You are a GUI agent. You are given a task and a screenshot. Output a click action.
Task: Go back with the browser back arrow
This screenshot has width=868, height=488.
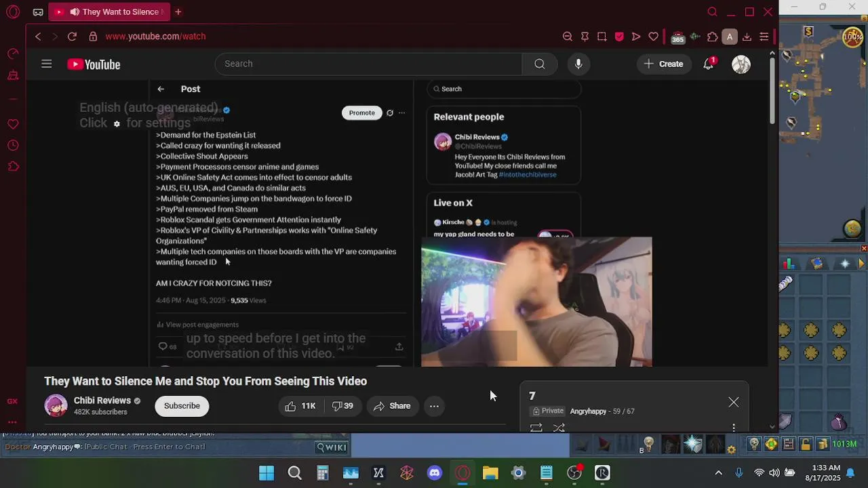[x=38, y=37]
